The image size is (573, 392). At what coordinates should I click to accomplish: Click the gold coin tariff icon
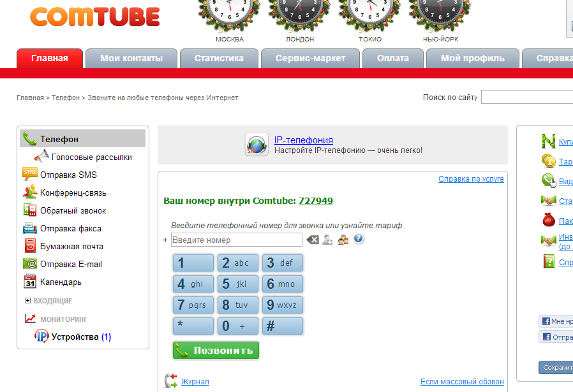pyautogui.click(x=548, y=161)
